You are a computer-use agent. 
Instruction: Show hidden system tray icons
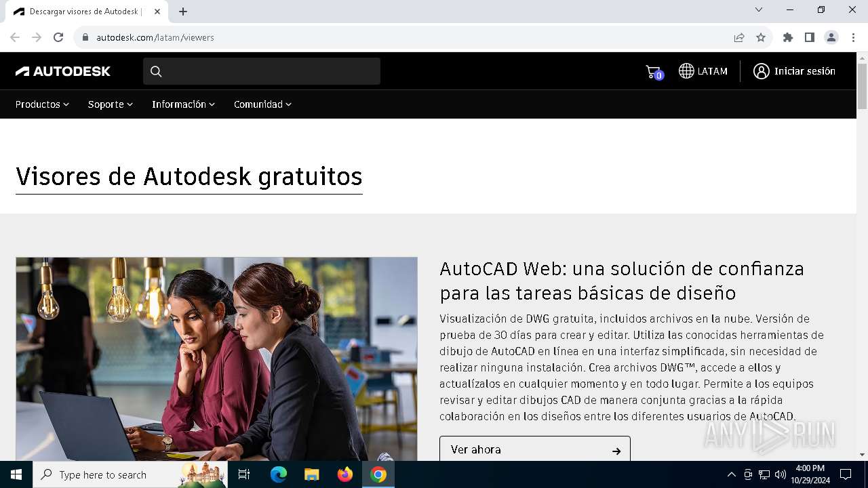pos(731,474)
